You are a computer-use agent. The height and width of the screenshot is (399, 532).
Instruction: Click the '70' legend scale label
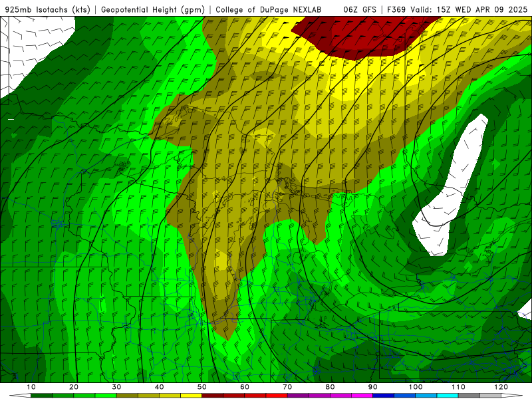(x=287, y=387)
